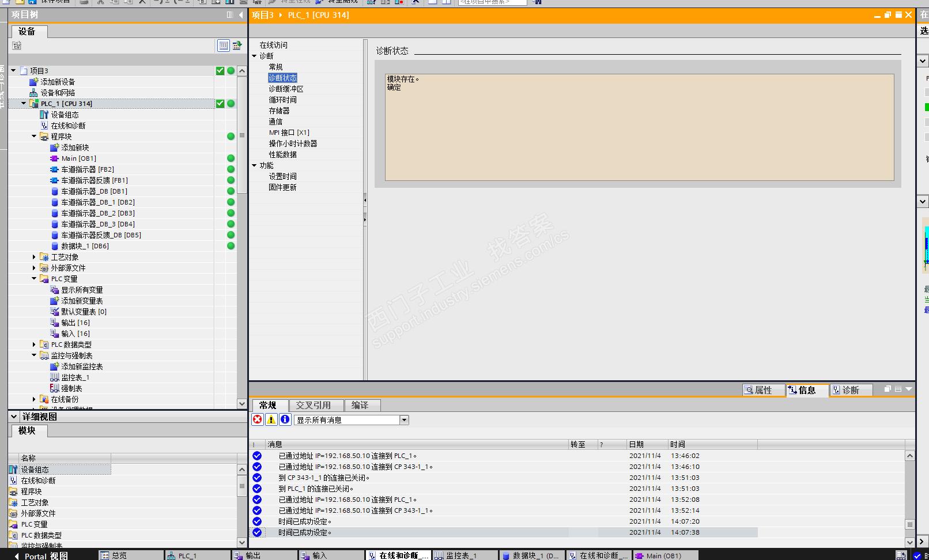Viewport: 929px width, 560px height.
Task: Click message list scrollbar up arrow
Action: [x=909, y=456]
